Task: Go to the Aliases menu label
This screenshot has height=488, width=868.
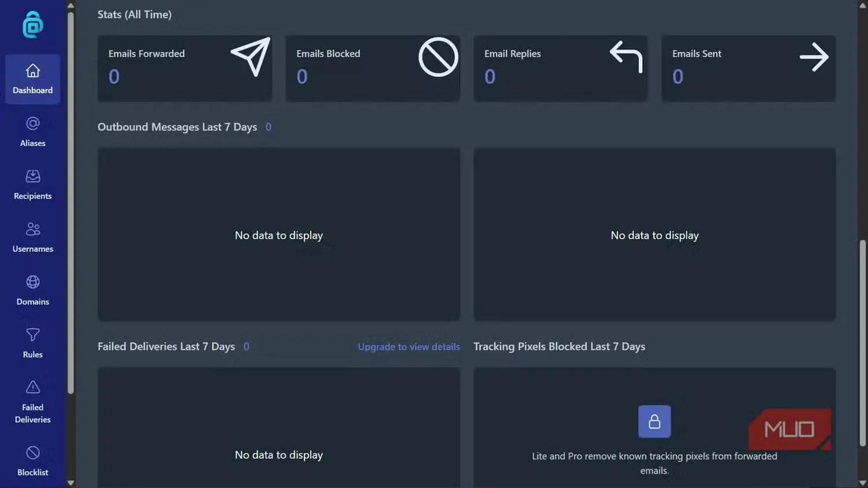Action: click(33, 143)
